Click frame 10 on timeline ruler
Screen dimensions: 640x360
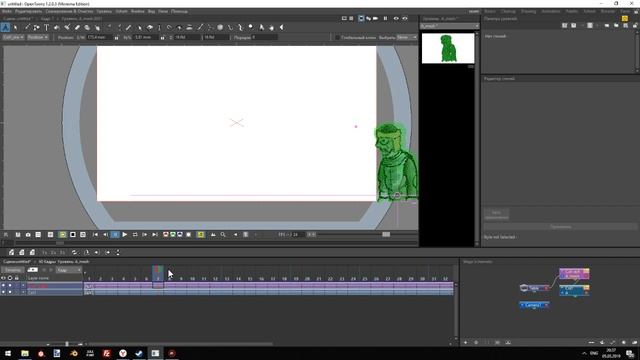tap(192, 279)
